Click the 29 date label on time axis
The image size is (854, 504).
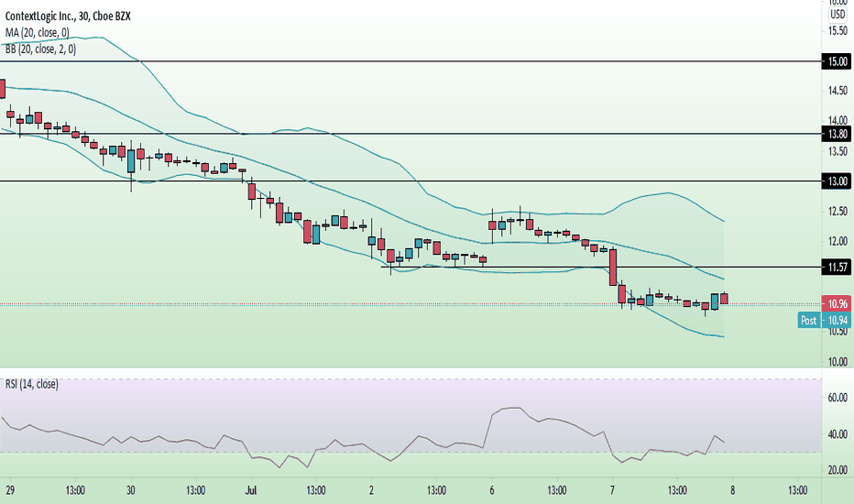pyautogui.click(x=10, y=490)
